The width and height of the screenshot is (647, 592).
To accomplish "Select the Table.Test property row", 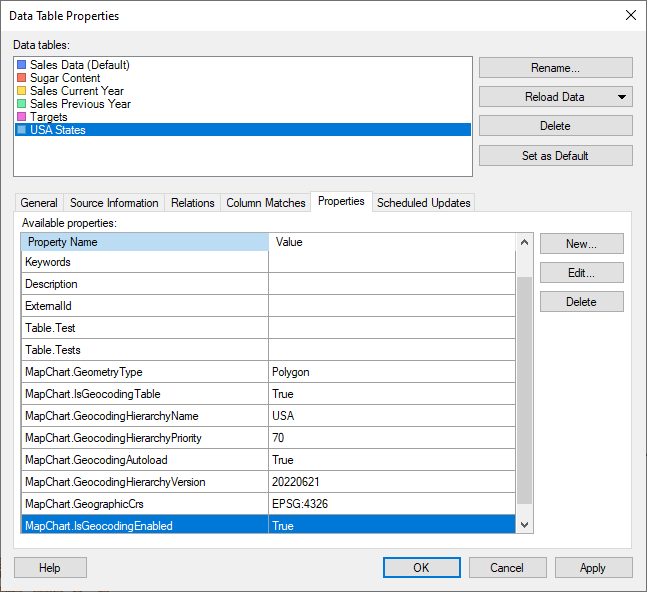I will (268, 328).
